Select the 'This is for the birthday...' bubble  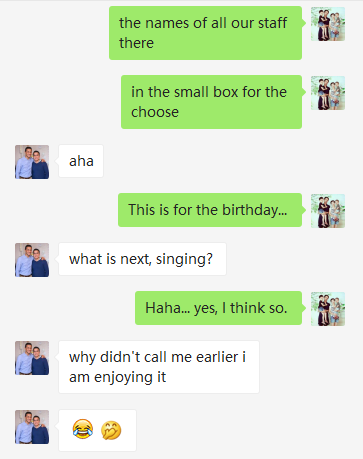(210, 210)
